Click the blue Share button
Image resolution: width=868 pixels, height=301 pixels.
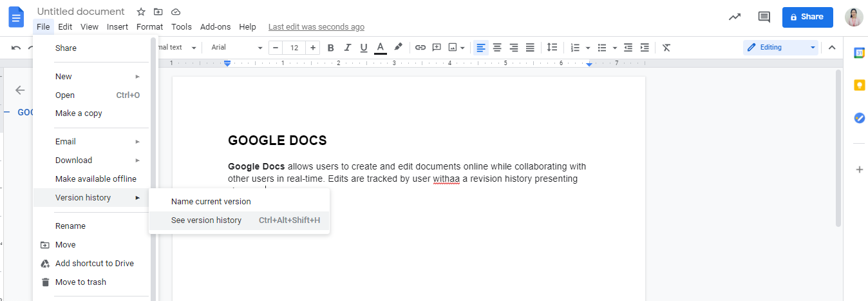point(807,17)
